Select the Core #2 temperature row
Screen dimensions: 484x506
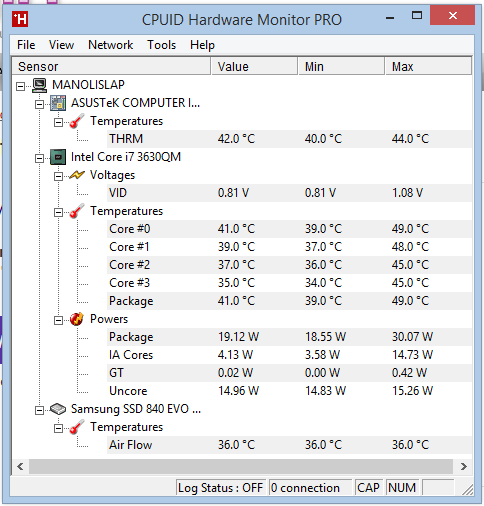[290, 265]
